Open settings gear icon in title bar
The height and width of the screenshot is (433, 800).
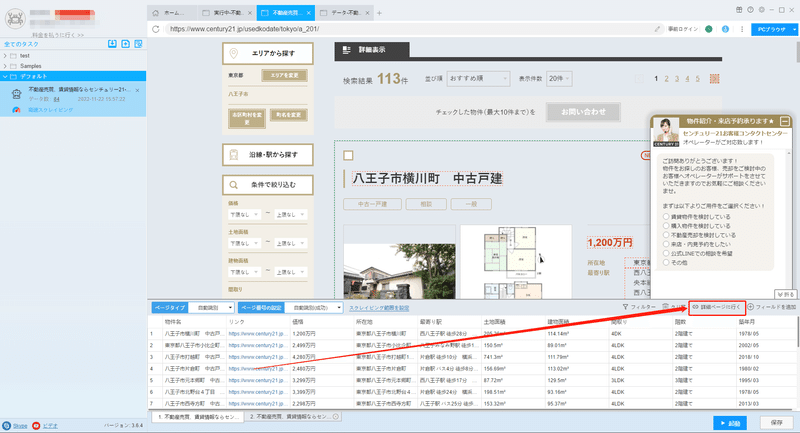(762, 10)
